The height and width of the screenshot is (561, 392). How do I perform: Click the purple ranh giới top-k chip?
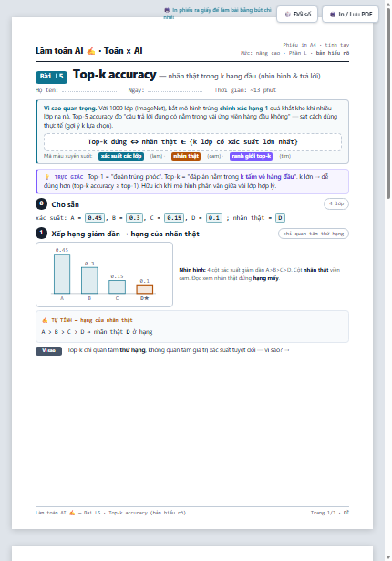click(x=251, y=156)
